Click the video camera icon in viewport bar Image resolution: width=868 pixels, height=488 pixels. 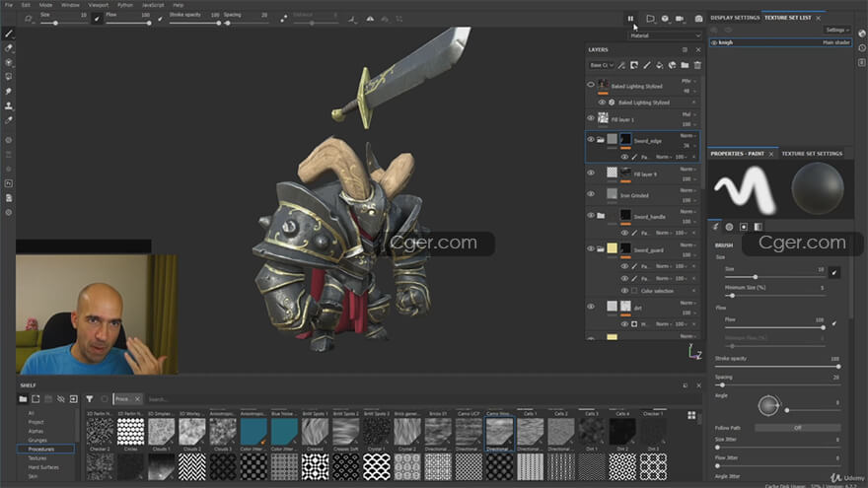coord(680,19)
